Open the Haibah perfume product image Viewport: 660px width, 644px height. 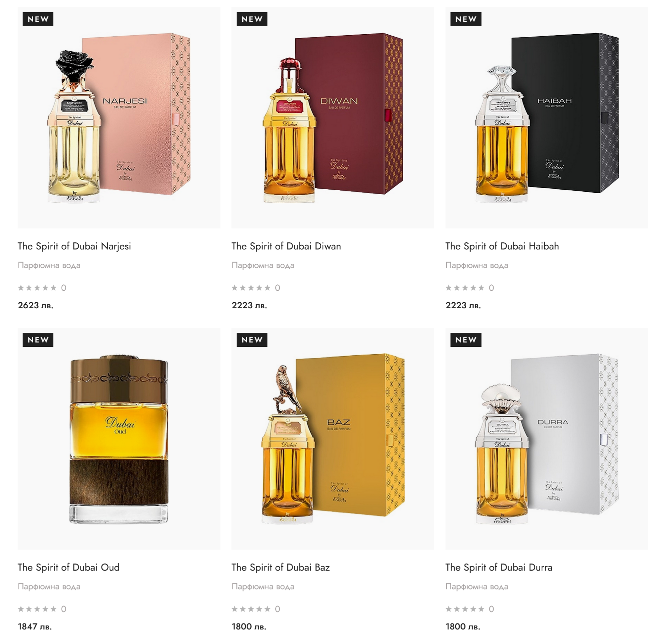click(x=546, y=118)
